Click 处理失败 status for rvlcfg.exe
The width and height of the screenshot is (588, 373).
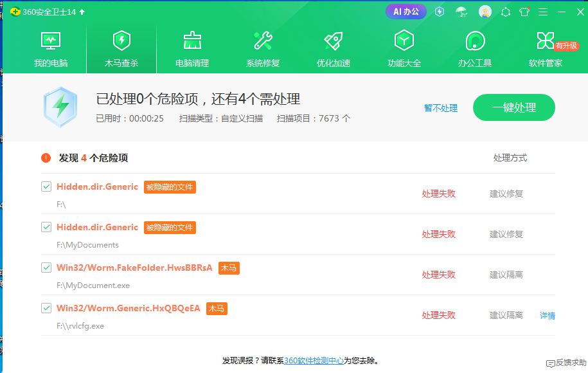pyautogui.click(x=438, y=315)
